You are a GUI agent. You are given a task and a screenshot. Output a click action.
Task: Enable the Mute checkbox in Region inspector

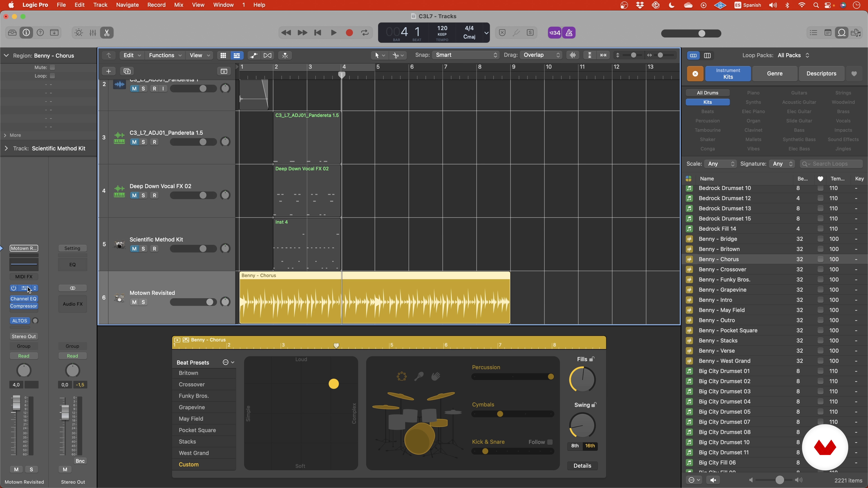point(52,67)
